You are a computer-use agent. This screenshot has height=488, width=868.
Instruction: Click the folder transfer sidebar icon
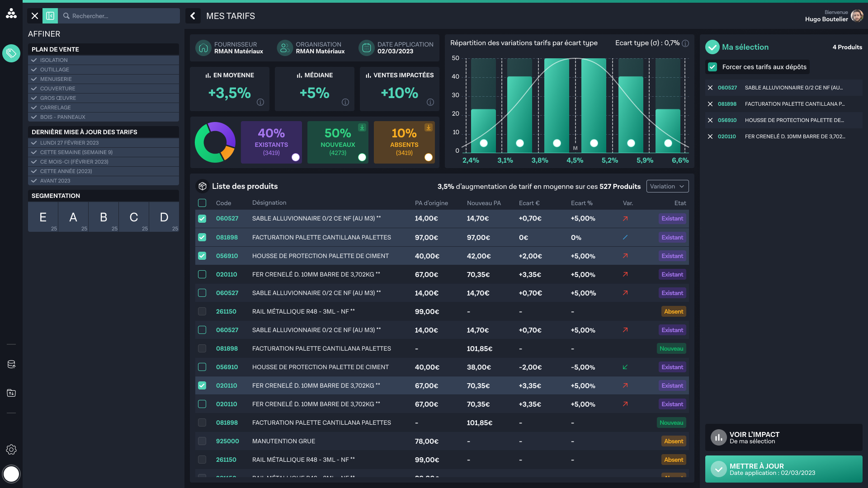click(x=11, y=393)
